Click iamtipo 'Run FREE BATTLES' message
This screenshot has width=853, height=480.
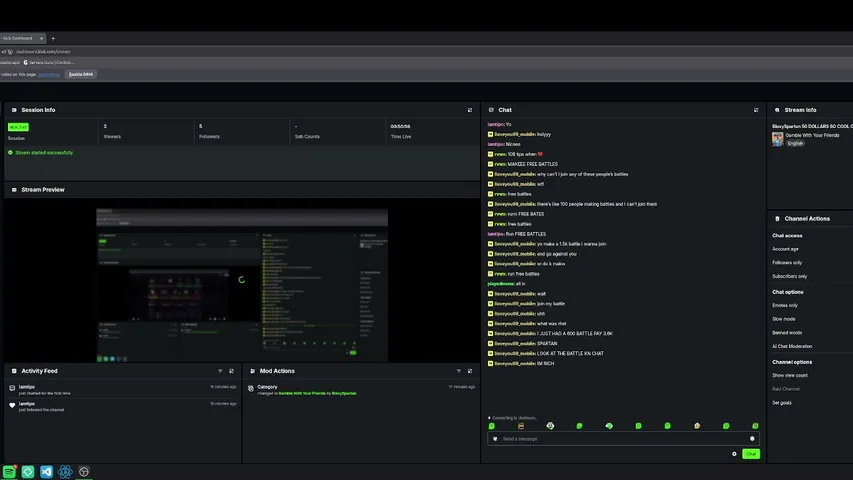516,234
